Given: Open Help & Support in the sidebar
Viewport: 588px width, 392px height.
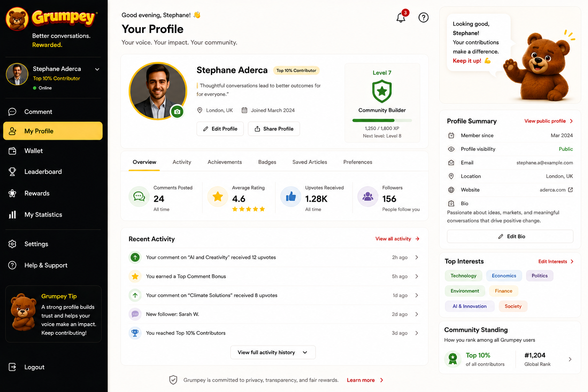Looking at the screenshot, I should [53, 265].
